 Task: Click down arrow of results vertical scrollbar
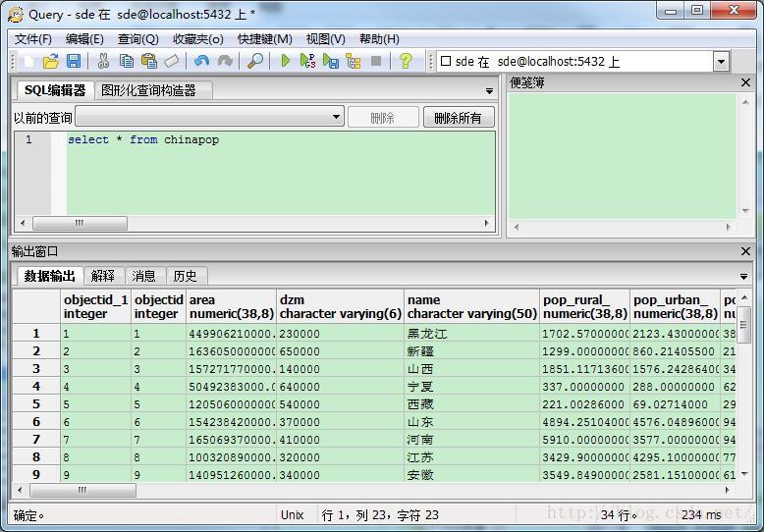point(744,473)
